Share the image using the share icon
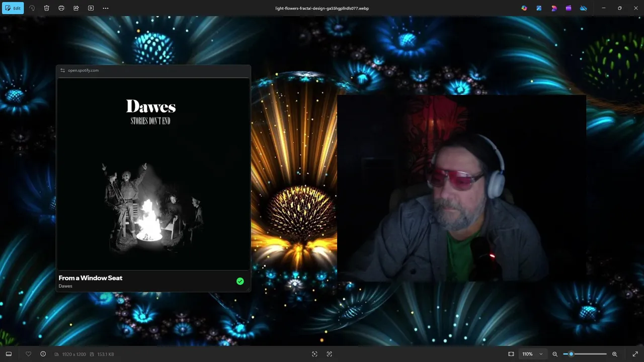 click(x=76, y=8)
